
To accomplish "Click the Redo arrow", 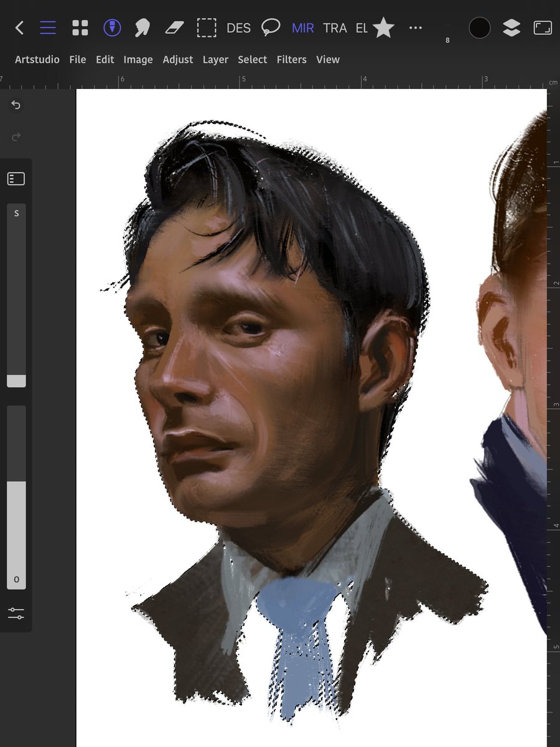I will click(16, 136).
